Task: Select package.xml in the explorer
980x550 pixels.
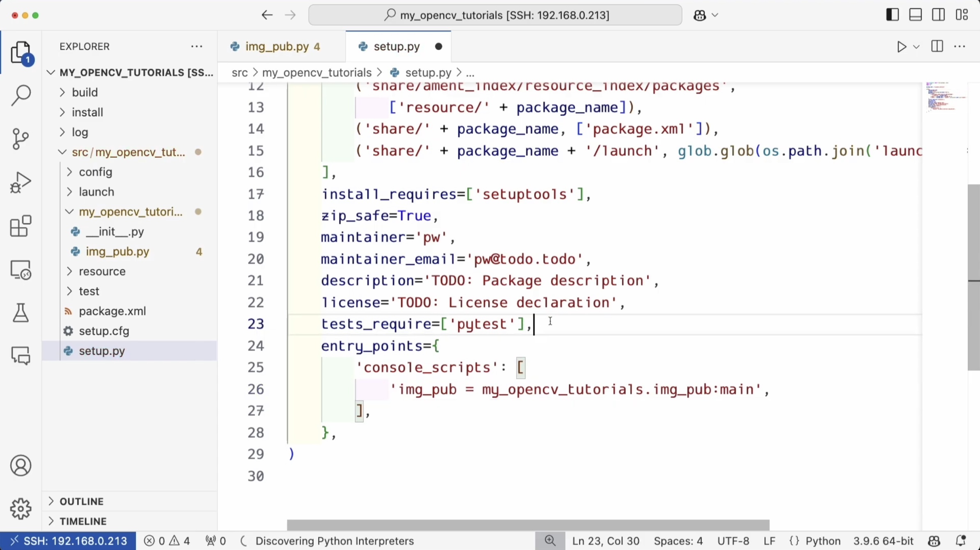Action: (x=112, y=311)
